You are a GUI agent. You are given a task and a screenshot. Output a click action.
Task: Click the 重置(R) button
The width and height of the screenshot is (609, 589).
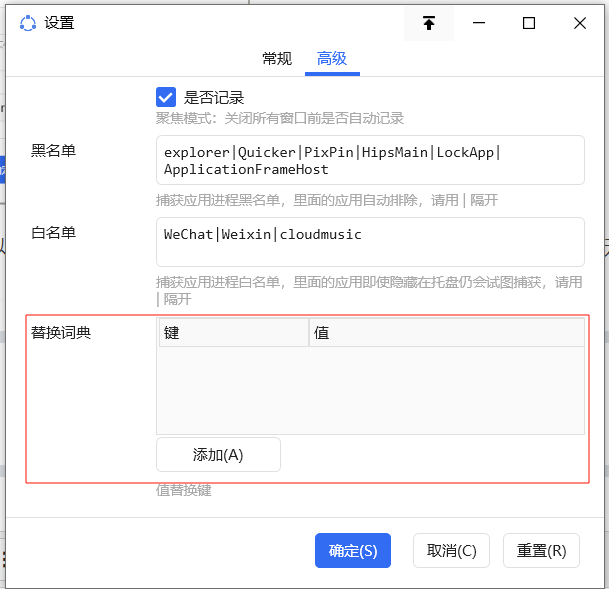tap(541, 551)
